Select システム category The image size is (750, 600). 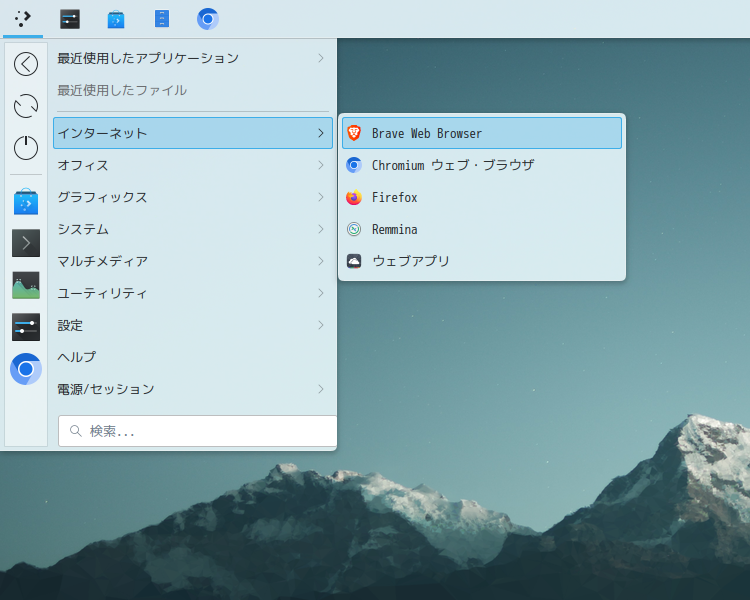coord(193,229)
